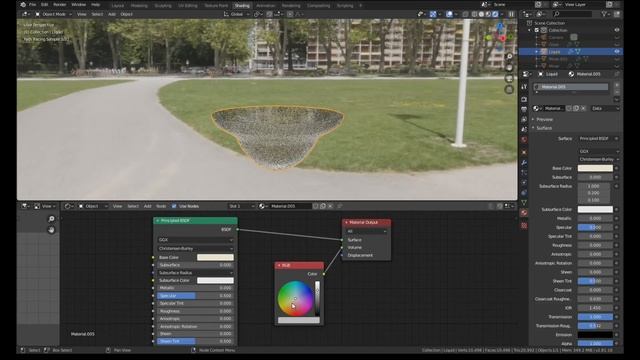Open the Edit menu
Image resolution: width=640 pixels, height=360 pixels.
[44, 5]
